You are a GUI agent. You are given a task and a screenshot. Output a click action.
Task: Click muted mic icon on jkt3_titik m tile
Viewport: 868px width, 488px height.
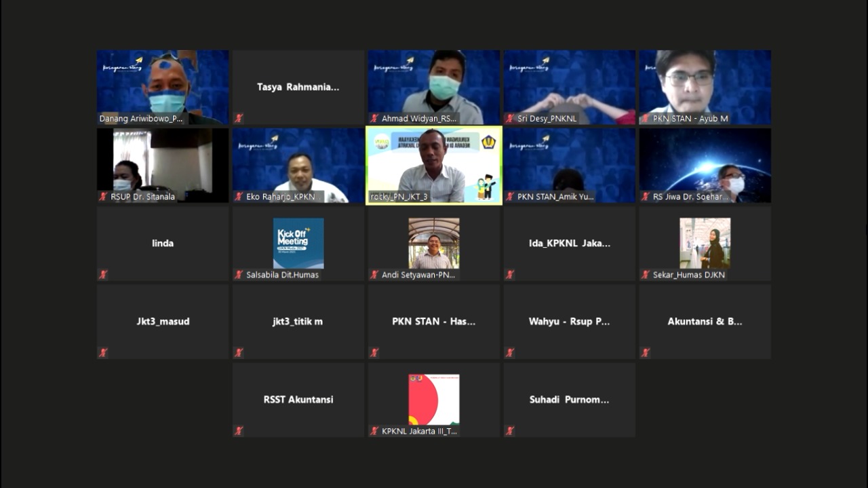pyautogui.click(x=239, y=353)
